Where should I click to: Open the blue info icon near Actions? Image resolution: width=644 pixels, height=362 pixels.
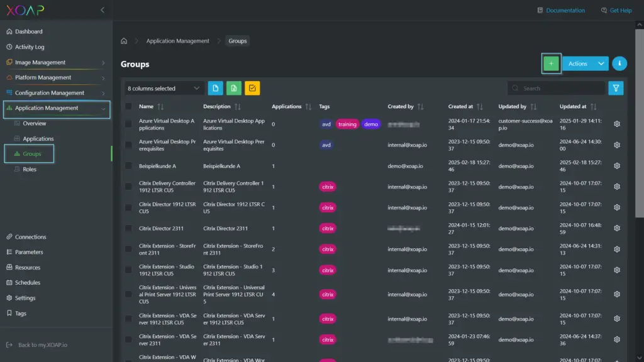pos(619,63)
